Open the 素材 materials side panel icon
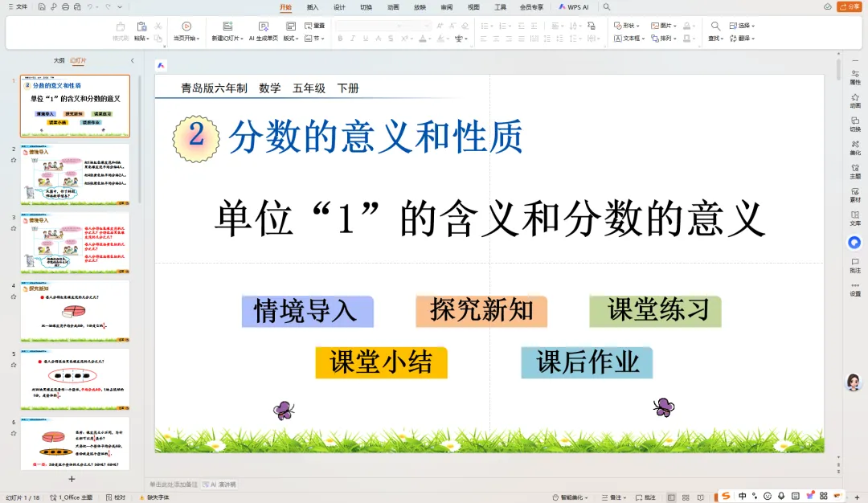This screenshot has height=503, width=868. point(855,194)
